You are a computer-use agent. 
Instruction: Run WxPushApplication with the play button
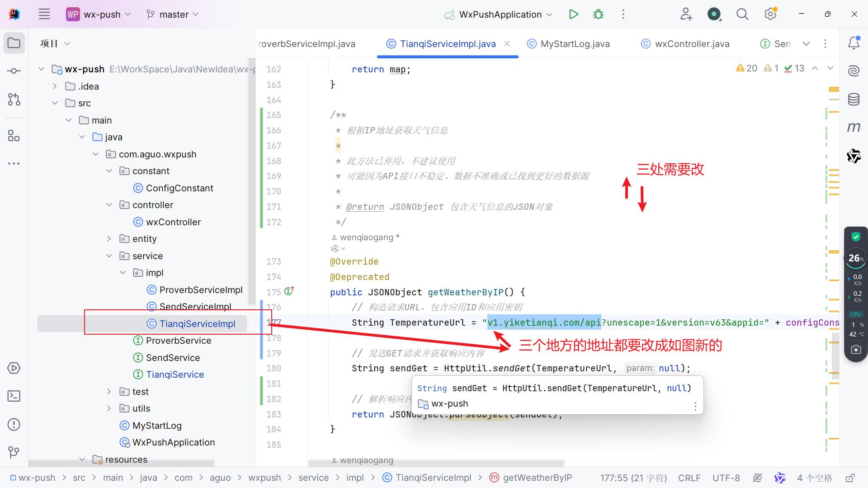tap(573, 14)
